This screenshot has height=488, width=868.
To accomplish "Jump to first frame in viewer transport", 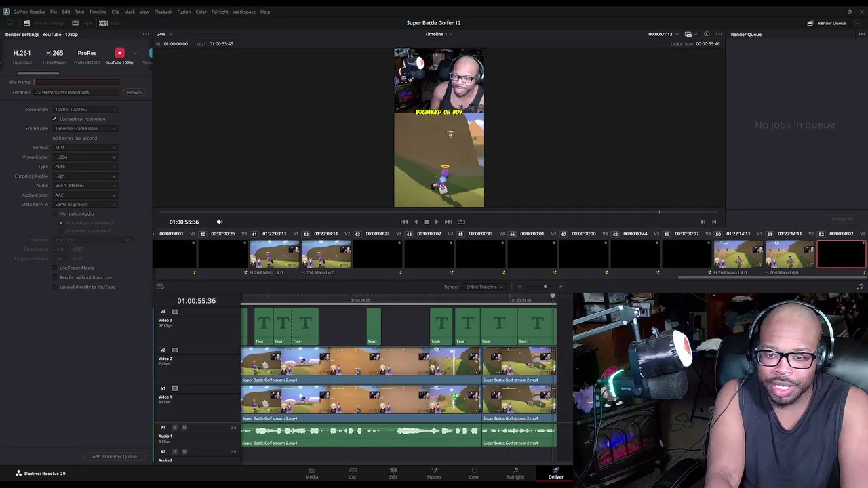I will 404,222.
